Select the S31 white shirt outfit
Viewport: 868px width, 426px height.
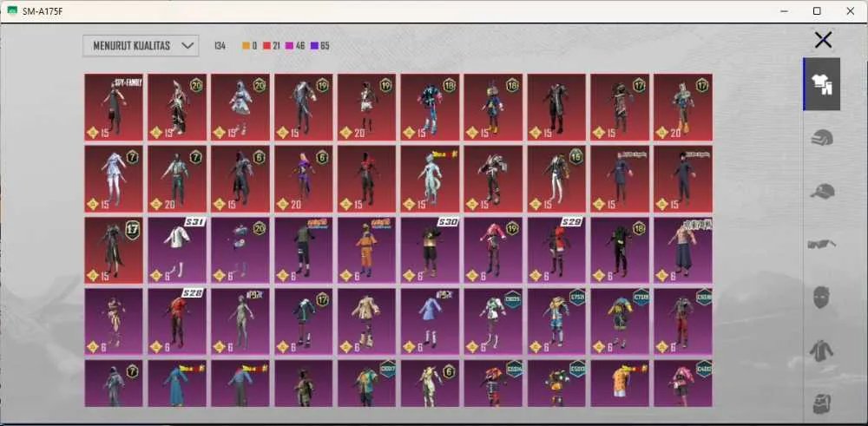[x=177, y=250]
